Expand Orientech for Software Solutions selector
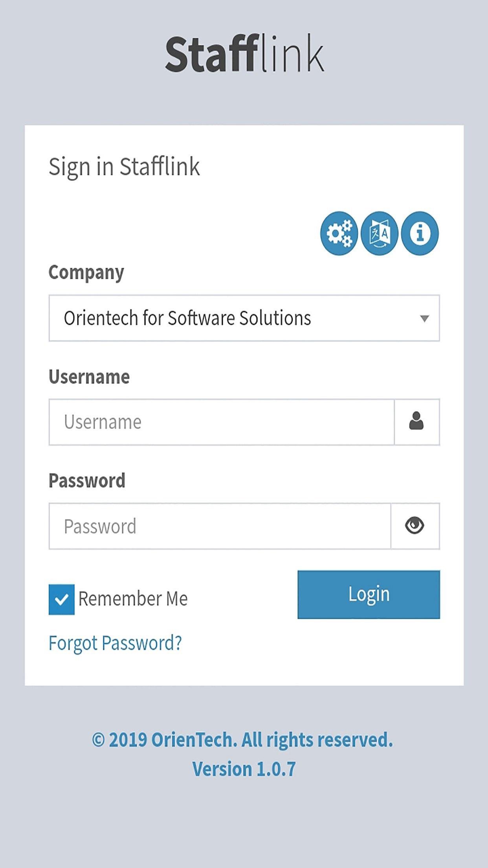This screenshot has height=868, width=488. coord(244,318)
